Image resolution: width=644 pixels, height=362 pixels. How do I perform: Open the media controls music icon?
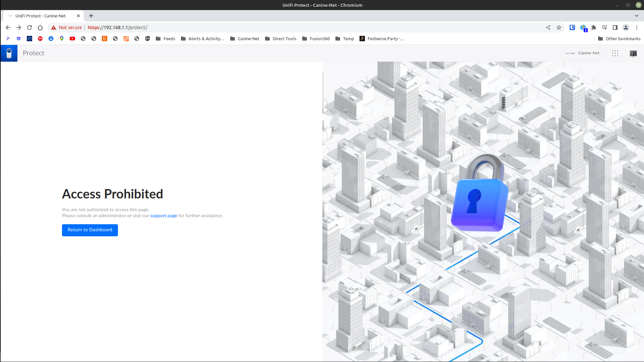(x=604, y=27)
